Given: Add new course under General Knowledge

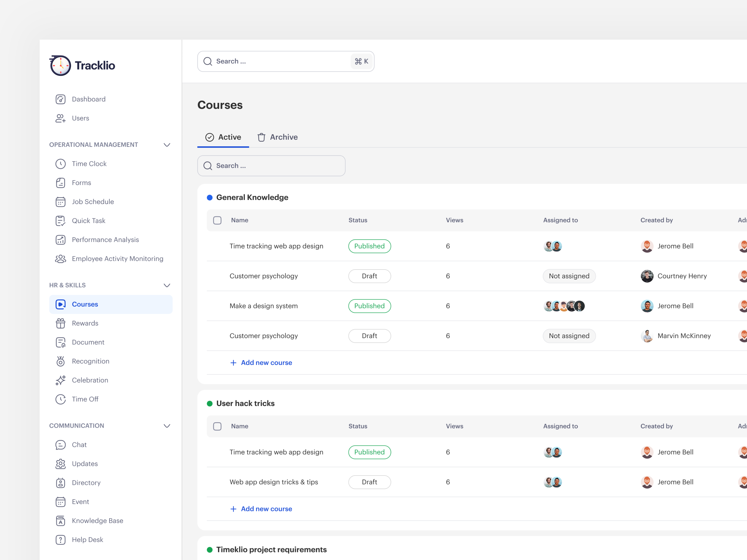Looking at the screenshot, I should tap(261, 363).
